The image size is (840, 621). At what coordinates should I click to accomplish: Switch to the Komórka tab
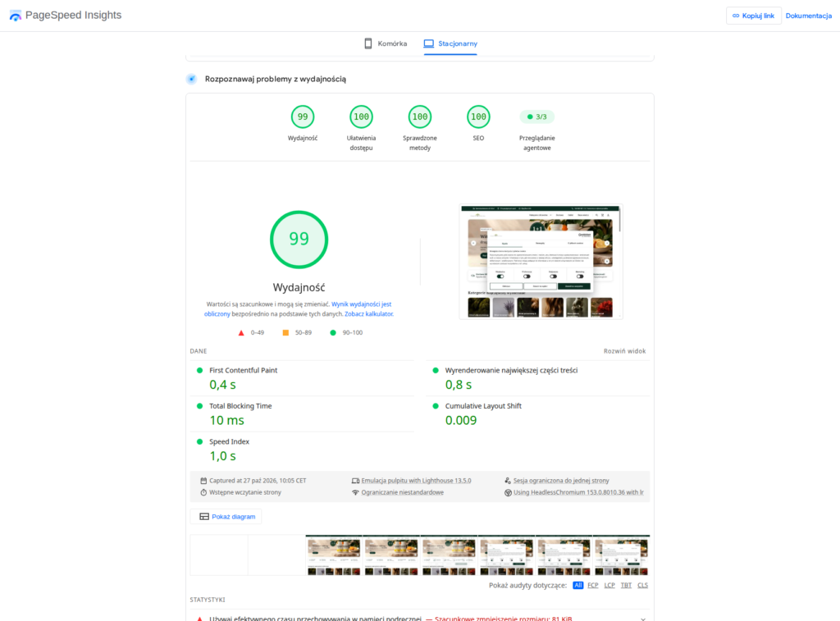386,43
